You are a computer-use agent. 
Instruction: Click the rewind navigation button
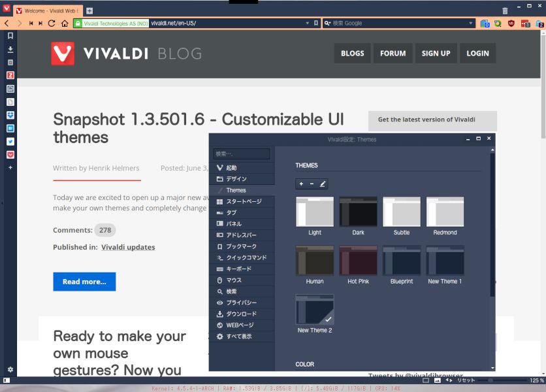(x=31, y=24)
